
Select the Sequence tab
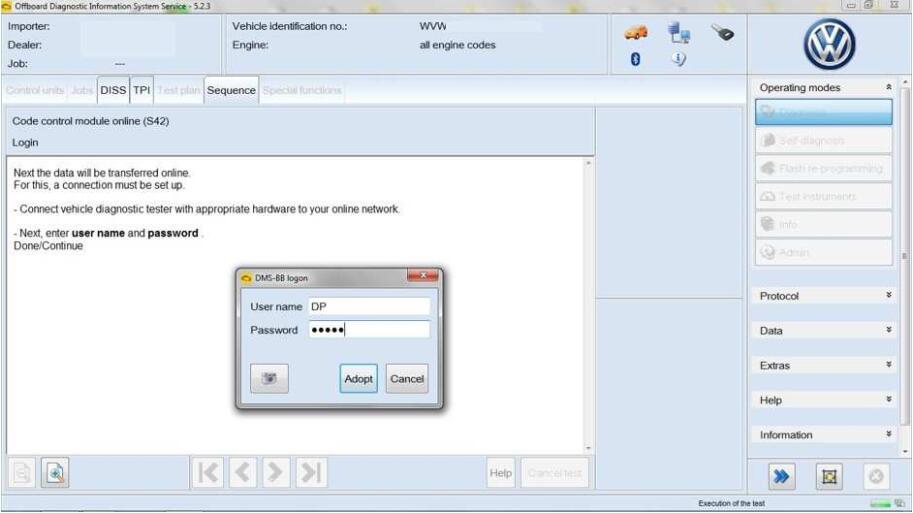tap(231, 90)
